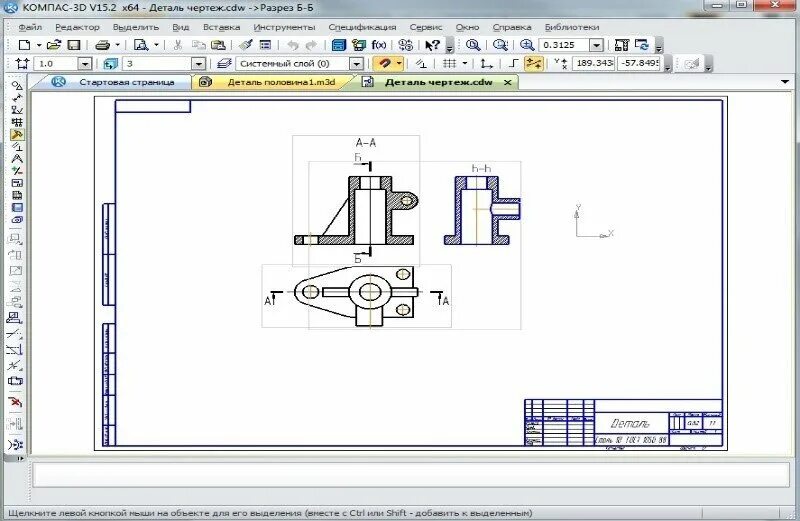Click in the zoom scale field 0.3125
Image resolution: width=800 pixels, height=521 pixels.
tap(565, 45)
